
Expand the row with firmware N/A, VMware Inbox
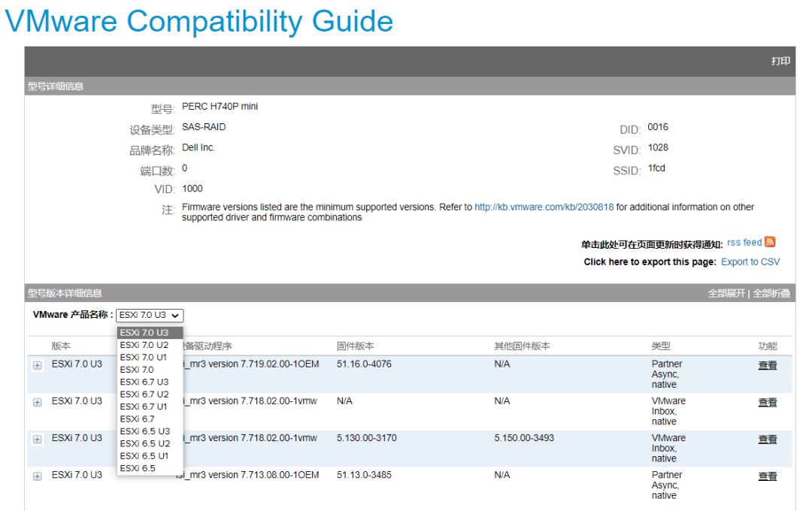(x=38, y=402)
